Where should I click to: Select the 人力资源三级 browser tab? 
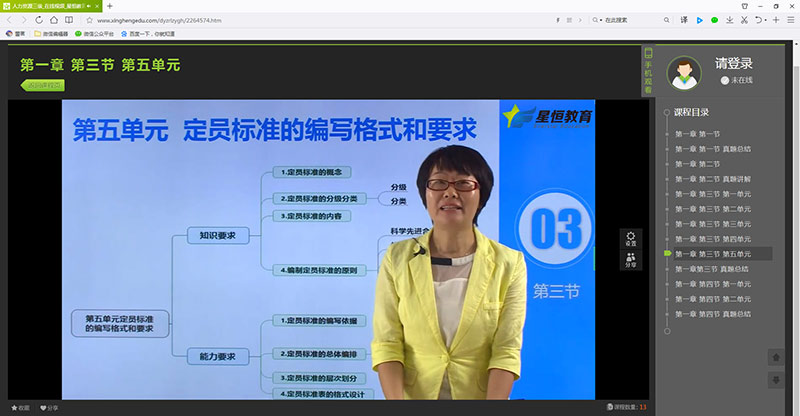pos(51,6)
